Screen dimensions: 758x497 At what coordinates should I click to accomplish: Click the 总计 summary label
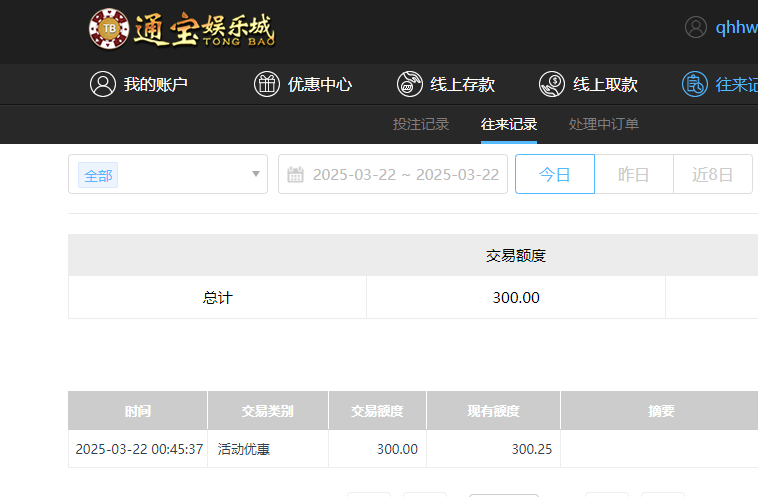[218, 297]
